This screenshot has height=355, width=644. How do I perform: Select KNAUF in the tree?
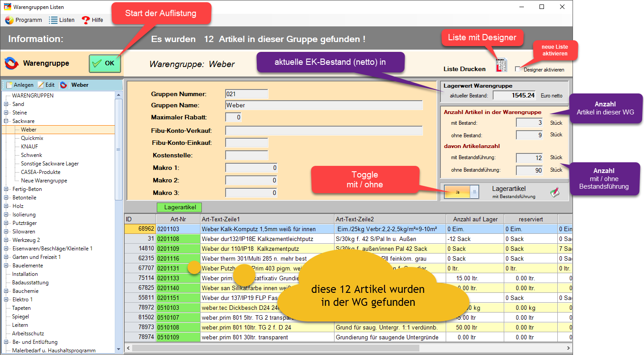click(x=29, y=147)
